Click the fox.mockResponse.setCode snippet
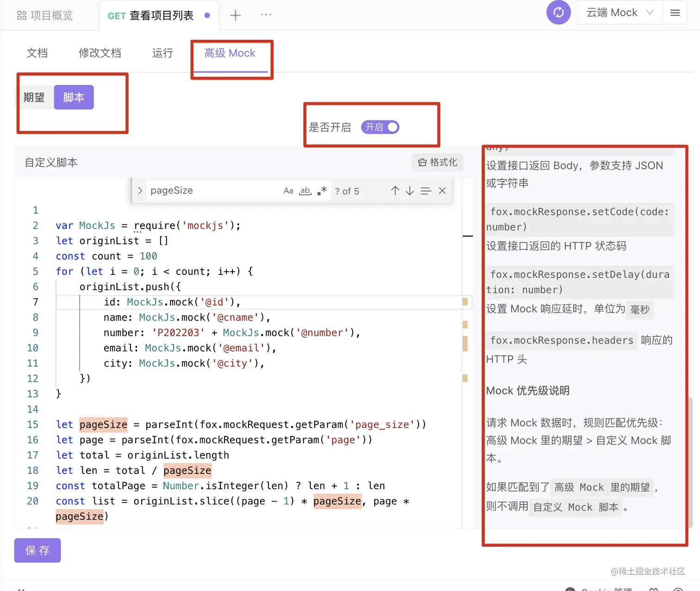Viewport: 700px width, 591px height. click(579, 219)
